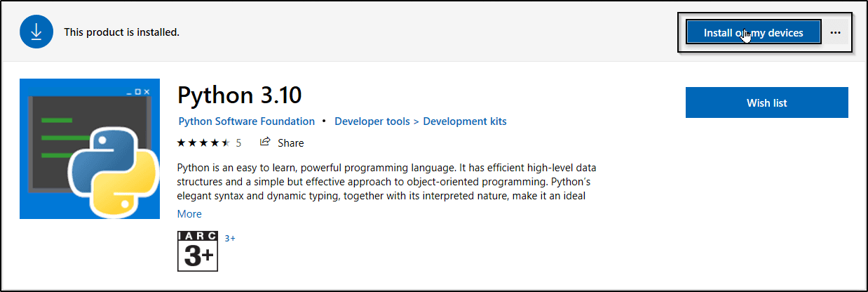
Task: Open the Development kits subcategory link
Action: tap(465, 121)
